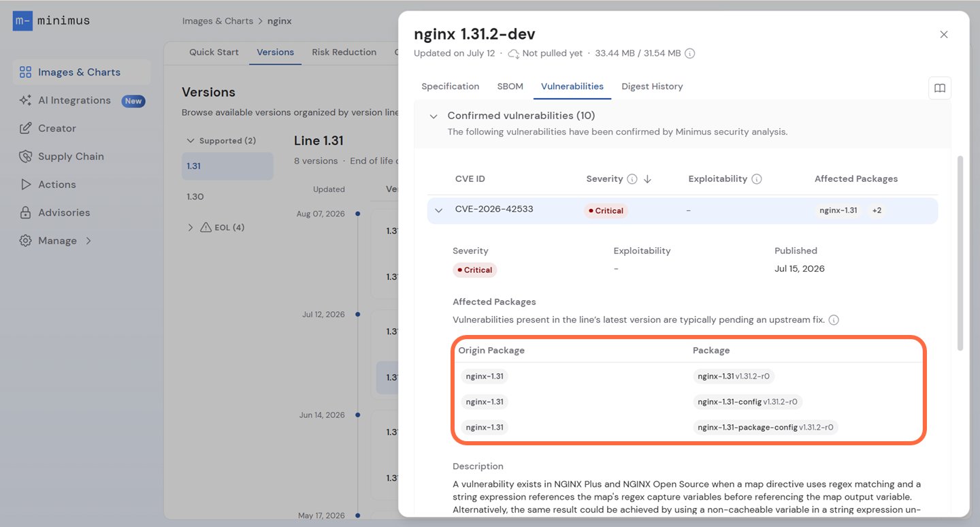Click CVE-2026-42533 ID text
The height and width of the screenshot is (527, 980).
pyautogui.click(x=494, y=209)
